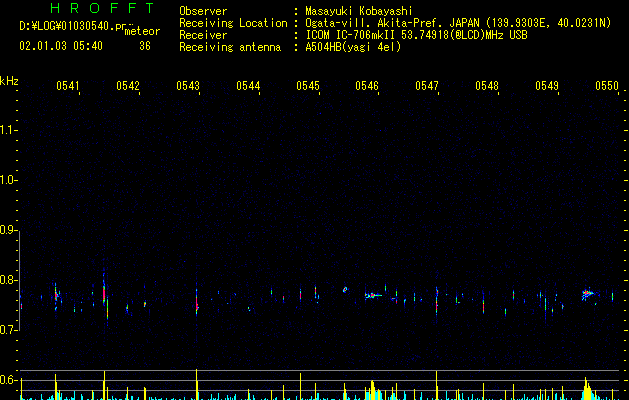629x400 pixels.
Task: Click the 1.1 kHz axis tick label
Action: [x=9, y=130]
